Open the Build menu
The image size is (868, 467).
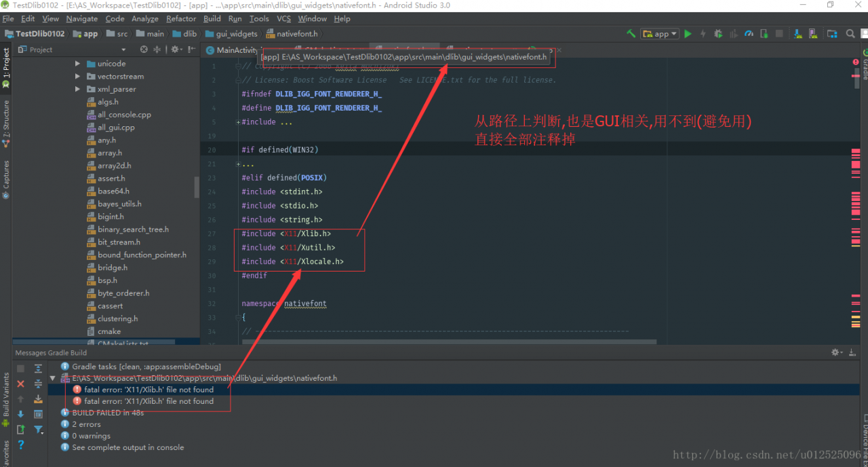212,18
